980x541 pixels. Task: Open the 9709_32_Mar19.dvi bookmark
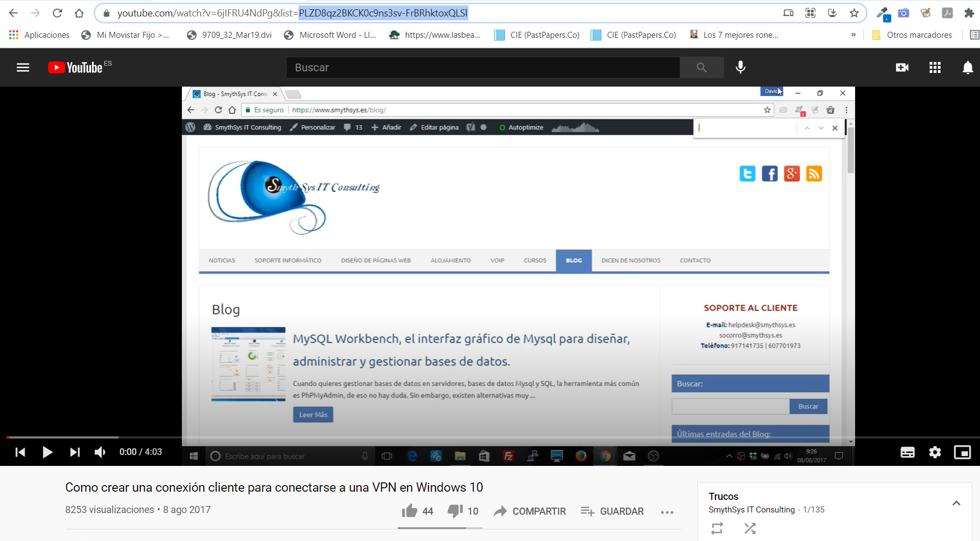point(230,35)
